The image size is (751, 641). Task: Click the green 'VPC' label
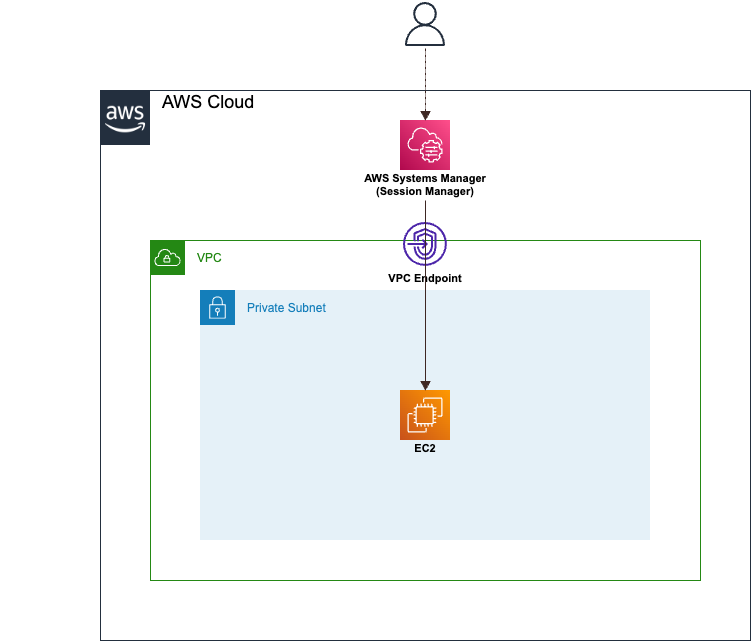click(x=209, y=258)
